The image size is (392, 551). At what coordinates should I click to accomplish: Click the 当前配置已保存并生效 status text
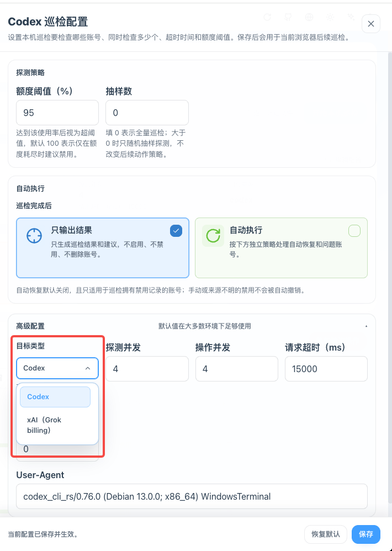[x=43, y=534]
